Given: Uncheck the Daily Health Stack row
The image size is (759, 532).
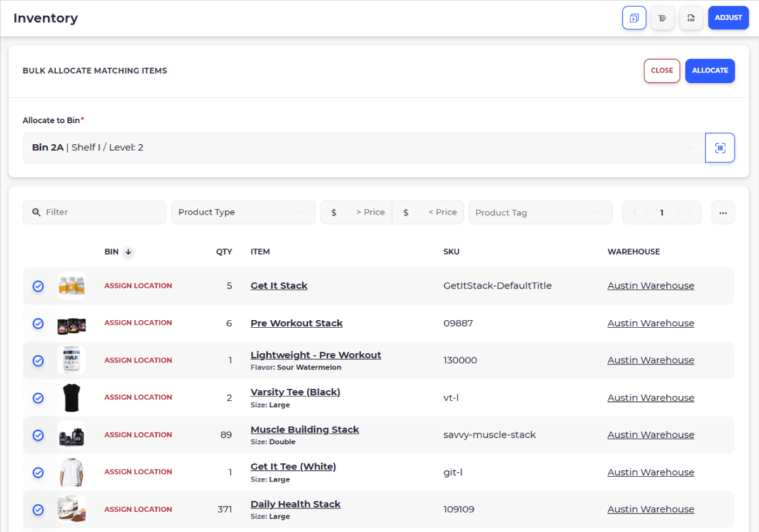Looking at the screenshot, I should [38, 510].
